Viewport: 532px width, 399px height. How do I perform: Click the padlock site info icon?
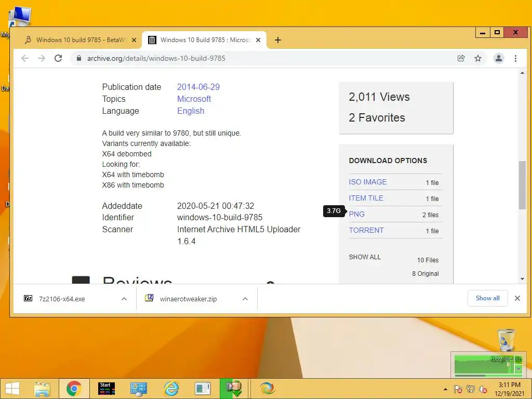tap(79, 58)
